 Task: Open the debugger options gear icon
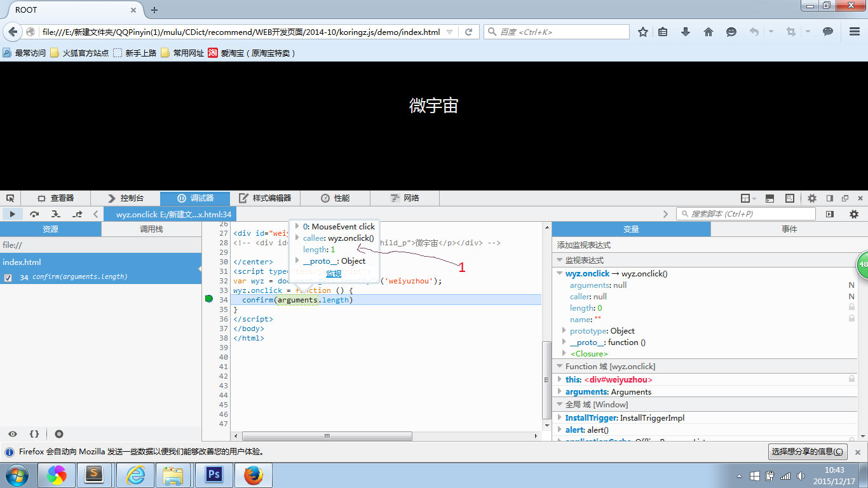pyautogui.click(x=854, y=214)
